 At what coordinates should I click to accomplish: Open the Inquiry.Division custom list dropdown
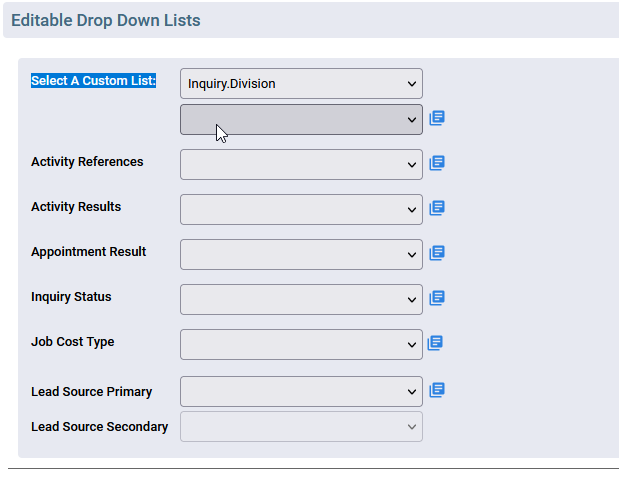coord(301,84)
